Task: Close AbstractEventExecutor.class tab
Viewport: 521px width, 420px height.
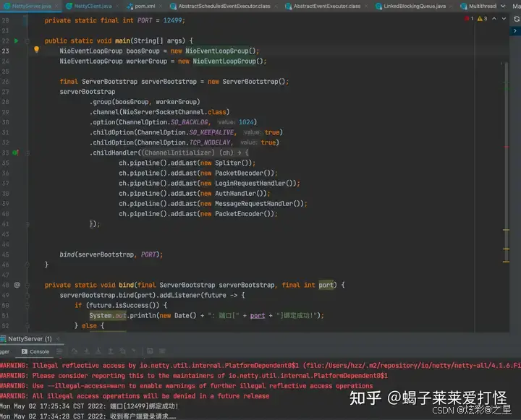Action: 366,6
